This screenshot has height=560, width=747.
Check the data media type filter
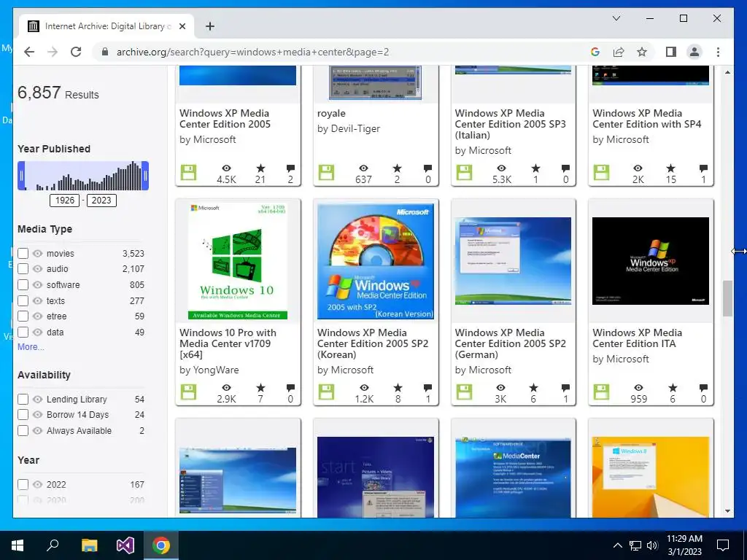pyautogui.click(x=23, y=332)
